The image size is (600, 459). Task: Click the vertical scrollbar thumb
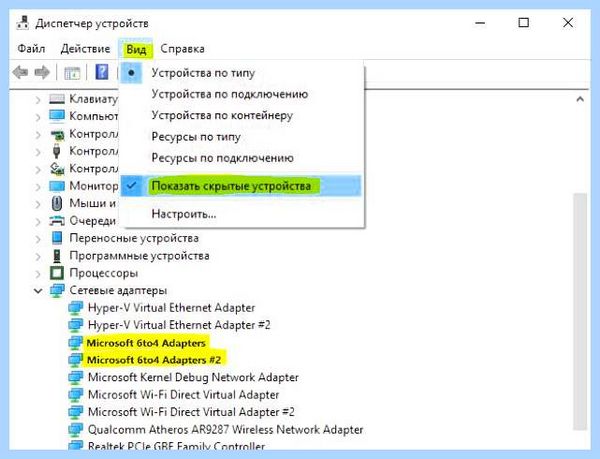tap(580, 311)
